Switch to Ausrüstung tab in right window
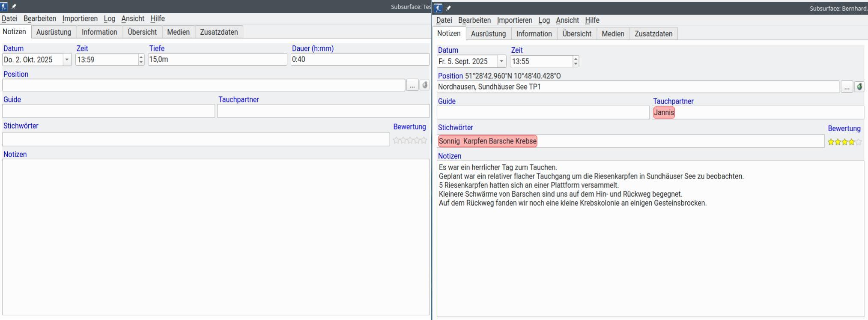 489,34
